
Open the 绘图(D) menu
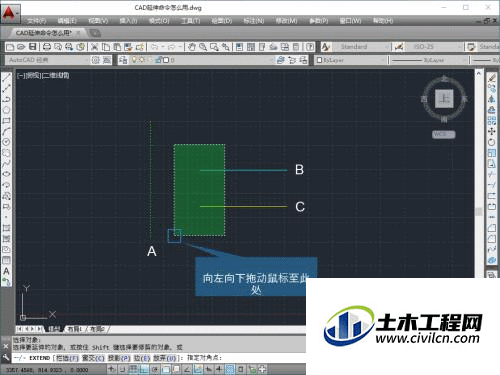click(222, 21)
